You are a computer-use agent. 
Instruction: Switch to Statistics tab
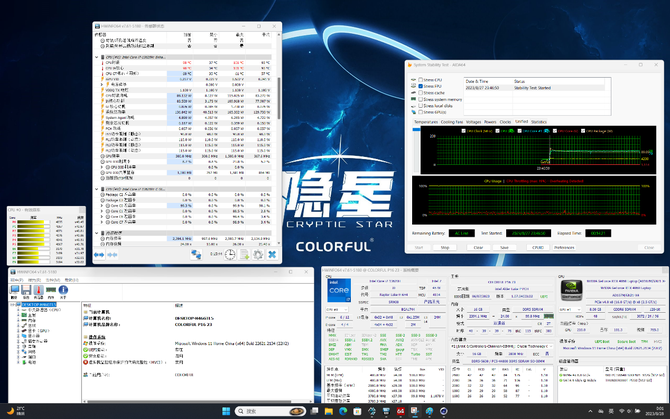pyautogui.click(x=538, y=122)
